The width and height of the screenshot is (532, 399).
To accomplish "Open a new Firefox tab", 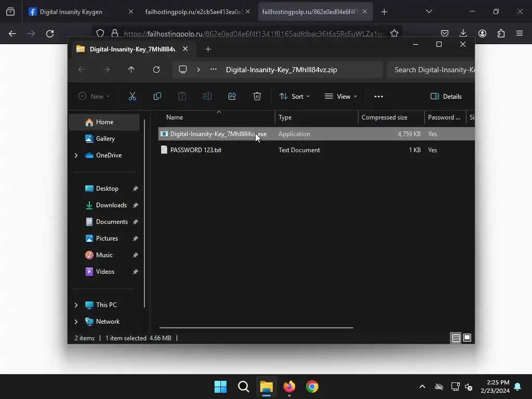I will (x=384, y=12).
